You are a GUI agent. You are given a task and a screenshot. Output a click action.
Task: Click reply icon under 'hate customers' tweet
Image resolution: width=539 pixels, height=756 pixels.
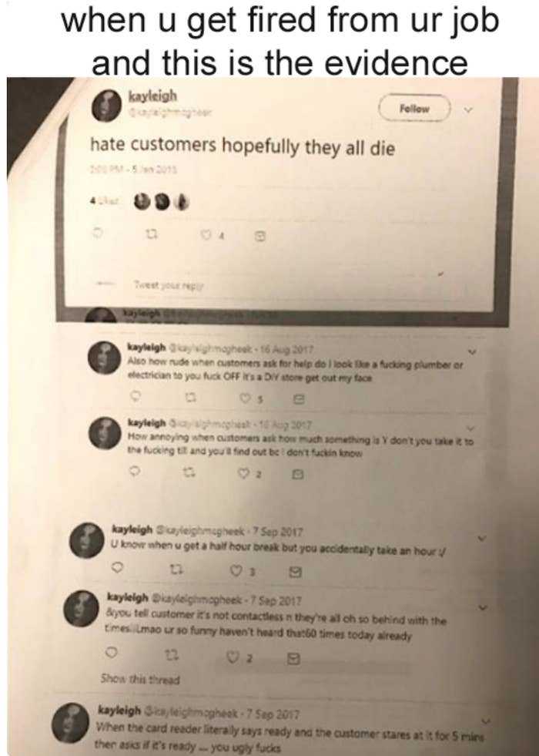click(x=99, y=233)
